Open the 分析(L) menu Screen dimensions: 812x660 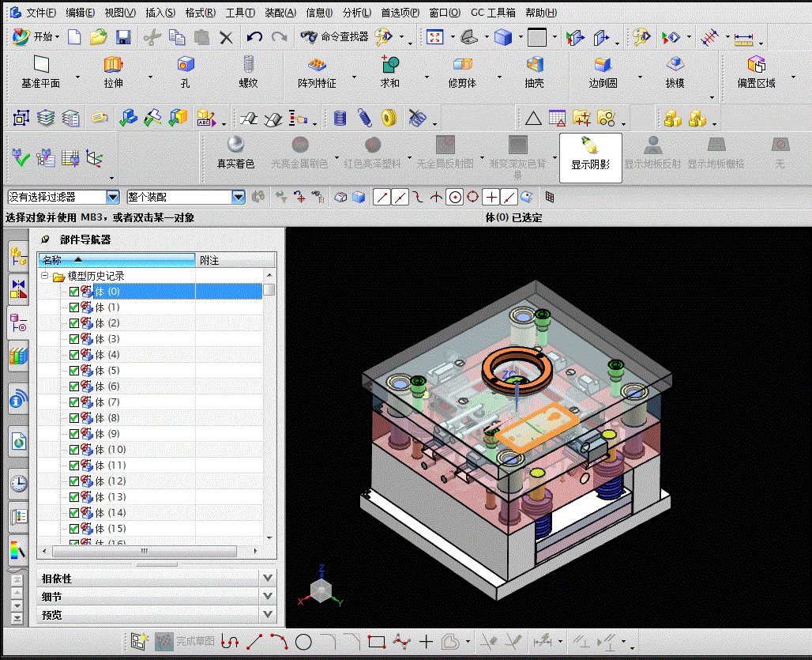(x=357, y=13)
